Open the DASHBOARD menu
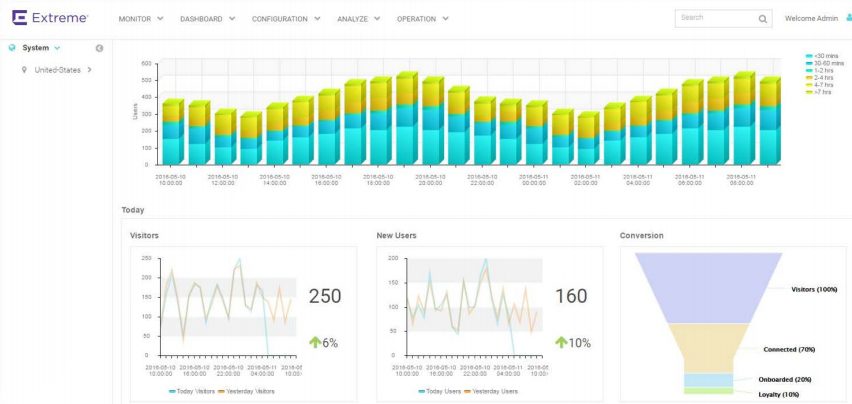This screenshot has width=852, height=404. click(x=207, y=19)
